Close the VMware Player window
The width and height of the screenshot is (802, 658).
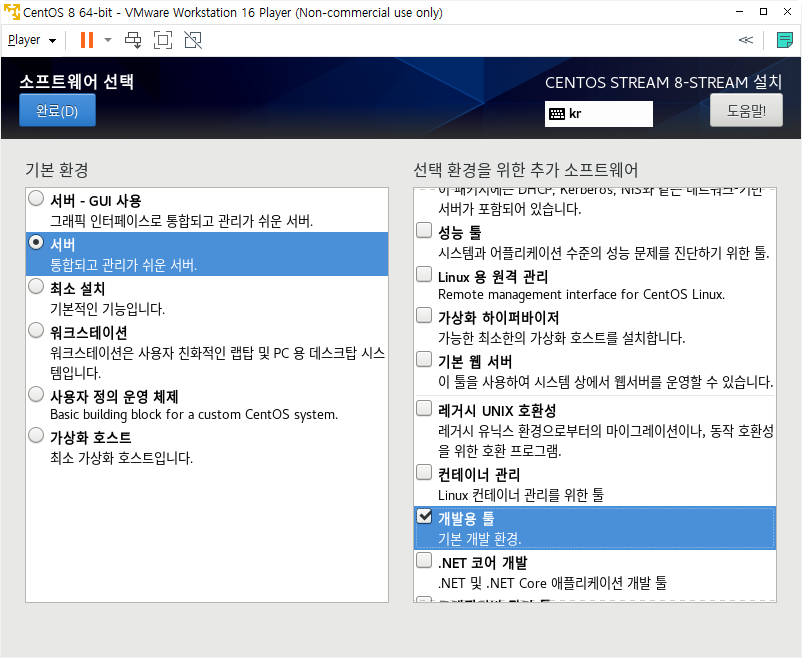click(x=788, y=12)
